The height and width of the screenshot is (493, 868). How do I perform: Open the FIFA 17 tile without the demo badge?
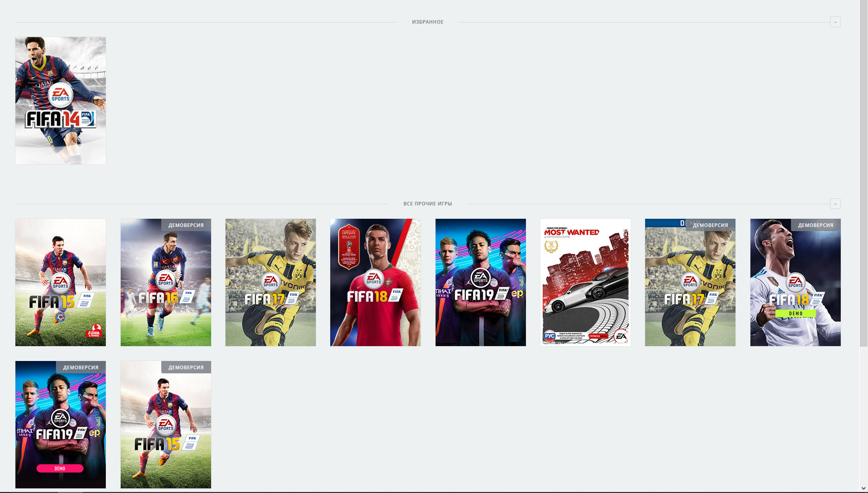271,282
